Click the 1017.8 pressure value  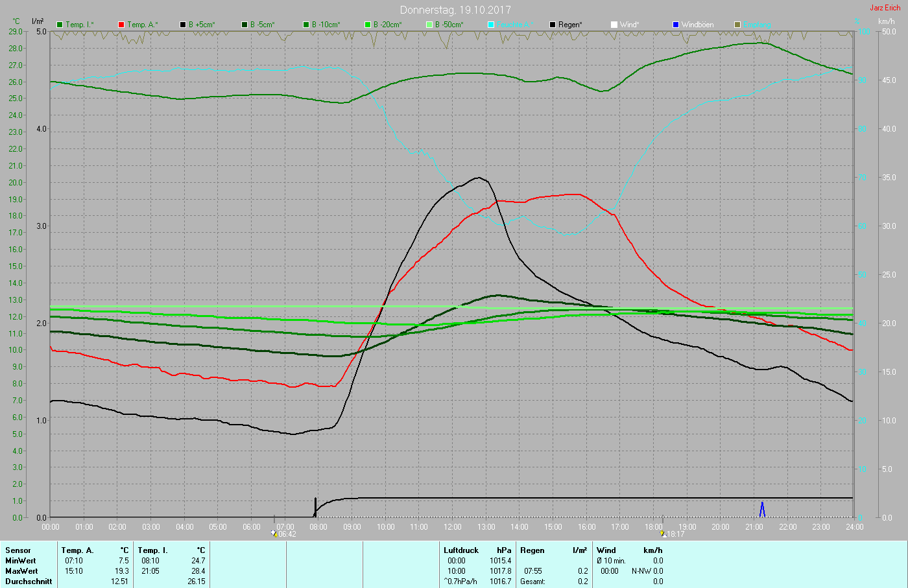(x=501, y=571)
